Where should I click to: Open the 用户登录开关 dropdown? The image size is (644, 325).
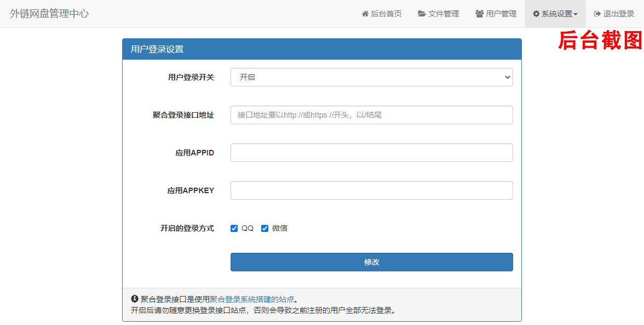(371, 77)
